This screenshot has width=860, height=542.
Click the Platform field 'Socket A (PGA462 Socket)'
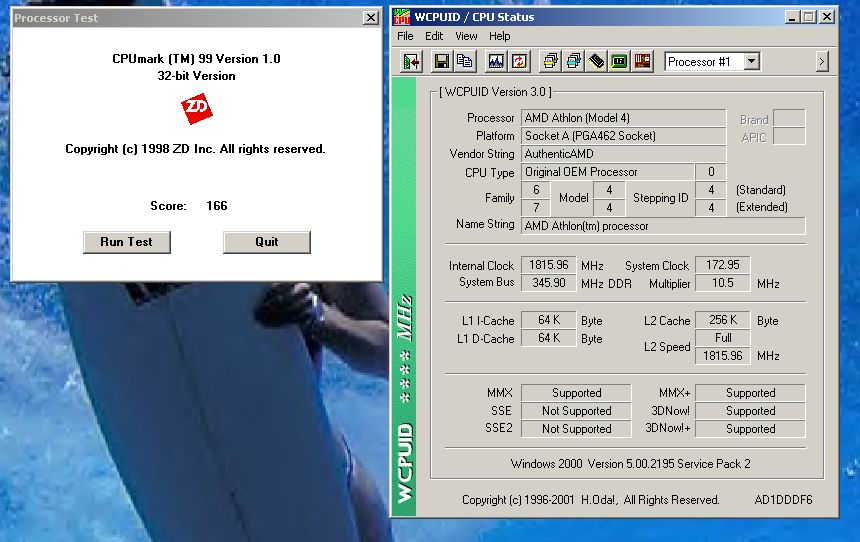click(624, 136)
